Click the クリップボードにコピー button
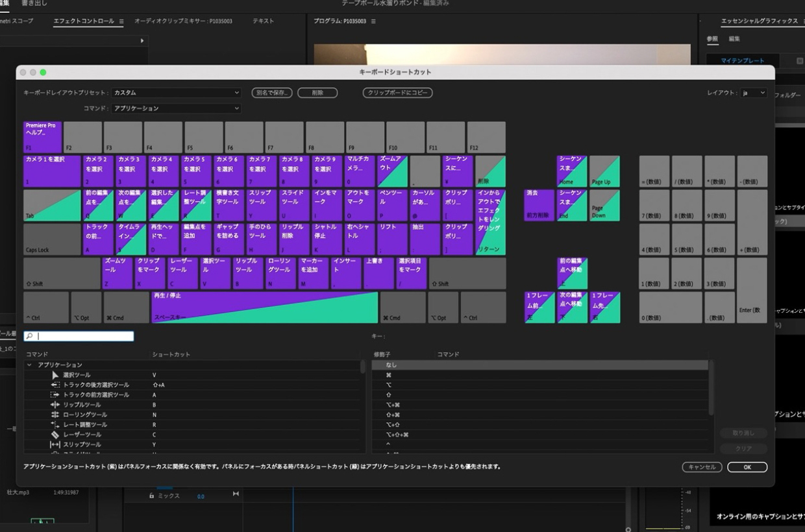Screen dimensions: 805x532 (x=397, y=93)
